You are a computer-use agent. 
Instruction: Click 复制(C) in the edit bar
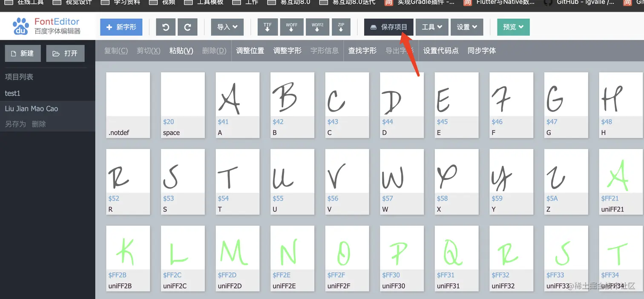pos(116,51)
